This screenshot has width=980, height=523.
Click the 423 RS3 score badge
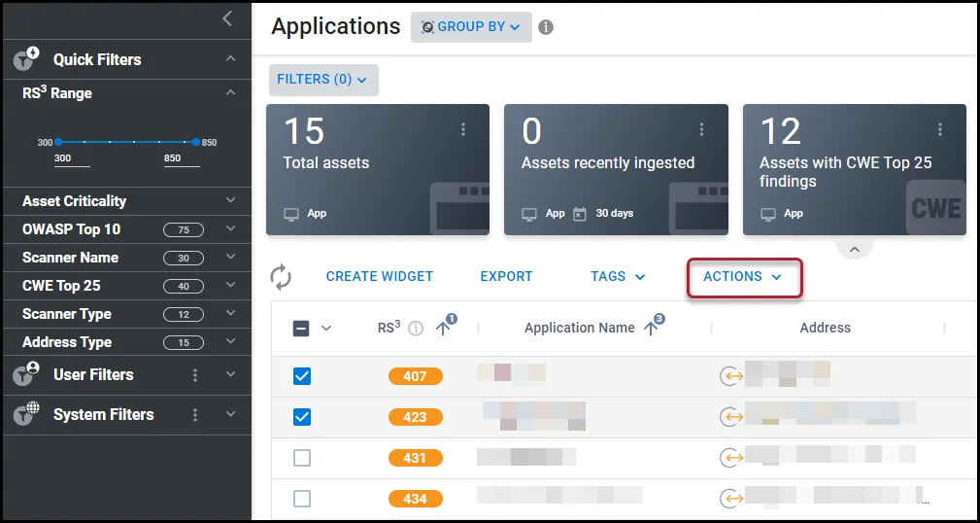point(415,417)
